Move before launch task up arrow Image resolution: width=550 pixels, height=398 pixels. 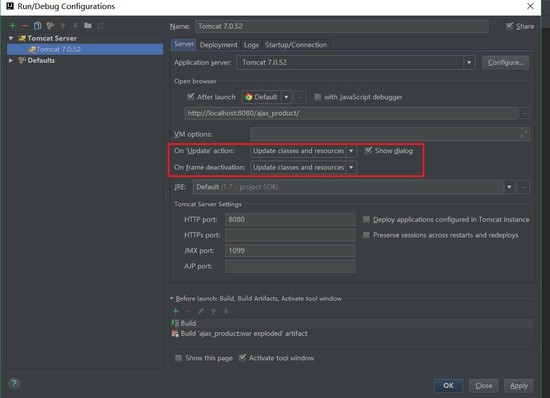213,311
